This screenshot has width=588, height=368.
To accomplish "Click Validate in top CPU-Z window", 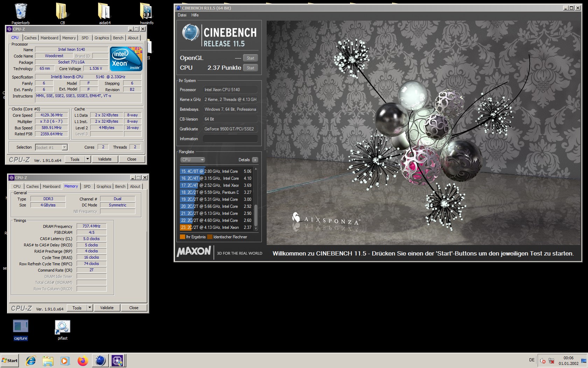I will tap(105, 159).
